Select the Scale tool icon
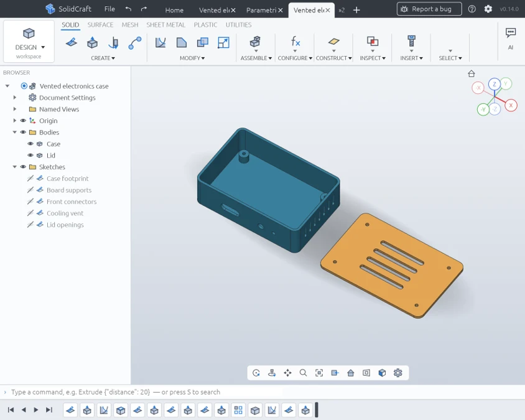This screenshot has width=525, height=420. [223, 42]
